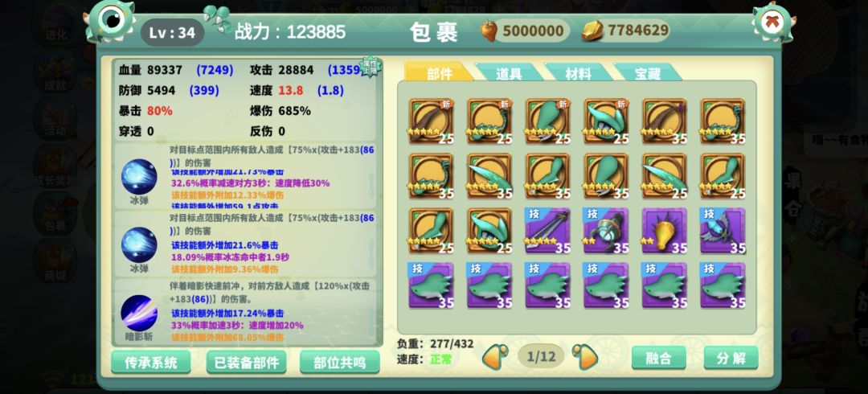This screenshot has height=394, width=868.
Task: Select first new five-star tail part
Action: (431, 121)
